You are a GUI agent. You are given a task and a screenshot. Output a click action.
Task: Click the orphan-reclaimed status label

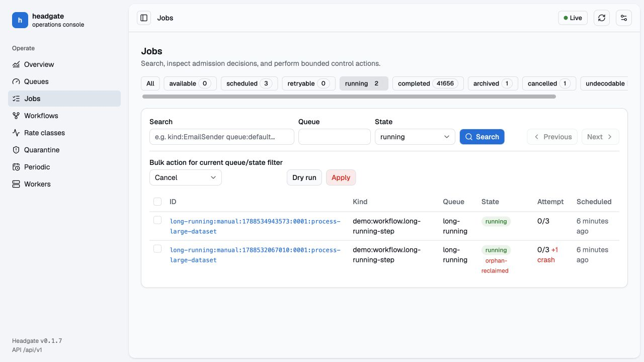pyautogui.click(x=495, y=265)
